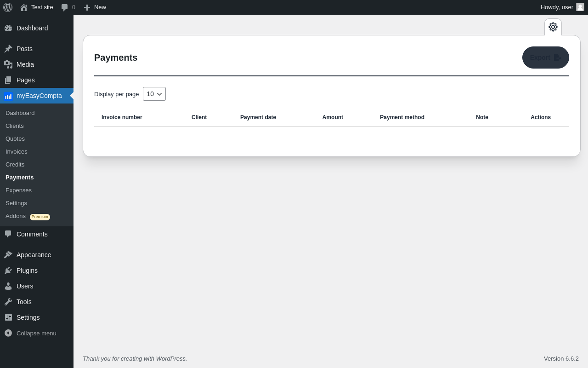Open the gear settings icon above Payments panel

(x=553, y=27)
